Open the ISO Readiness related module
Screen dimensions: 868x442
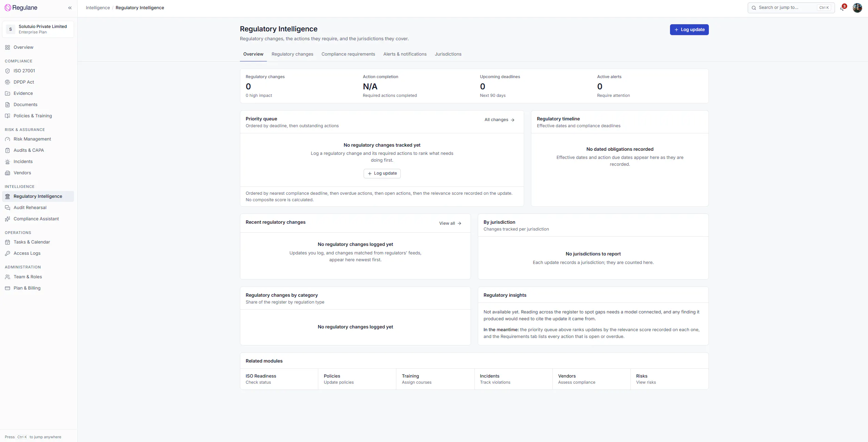279,379
